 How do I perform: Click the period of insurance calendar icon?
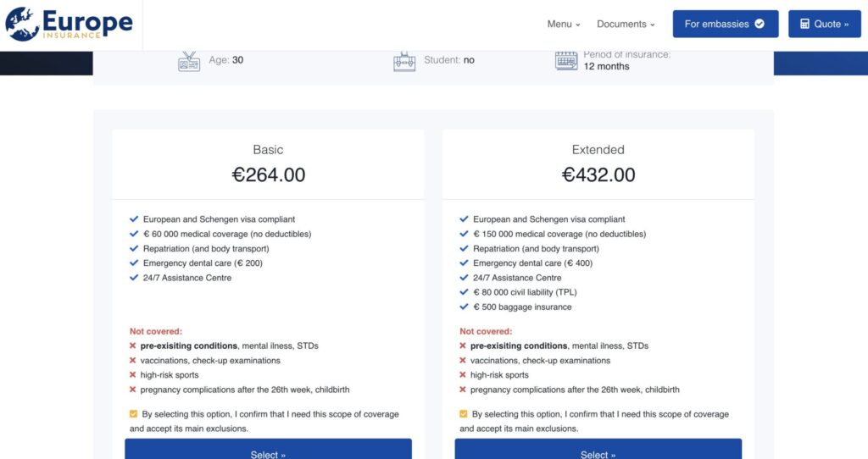(566, 60)
